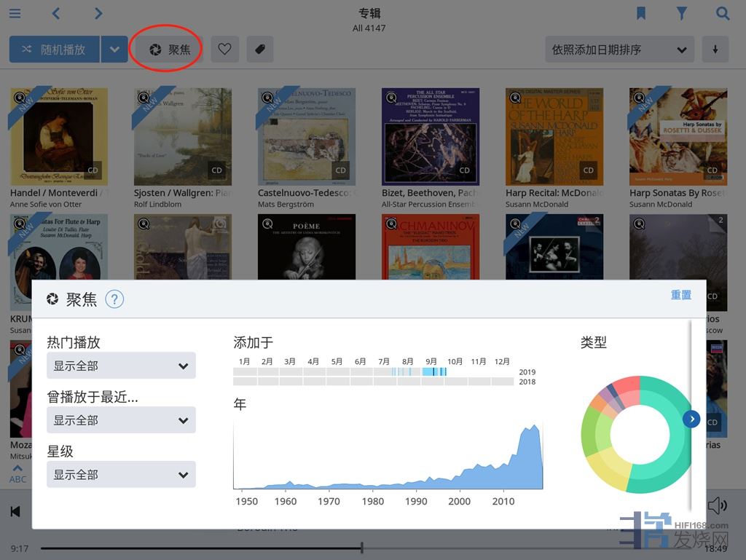
Task: Open the 依照添加日期排序 sort menu
Action: [x=619, y=50]
